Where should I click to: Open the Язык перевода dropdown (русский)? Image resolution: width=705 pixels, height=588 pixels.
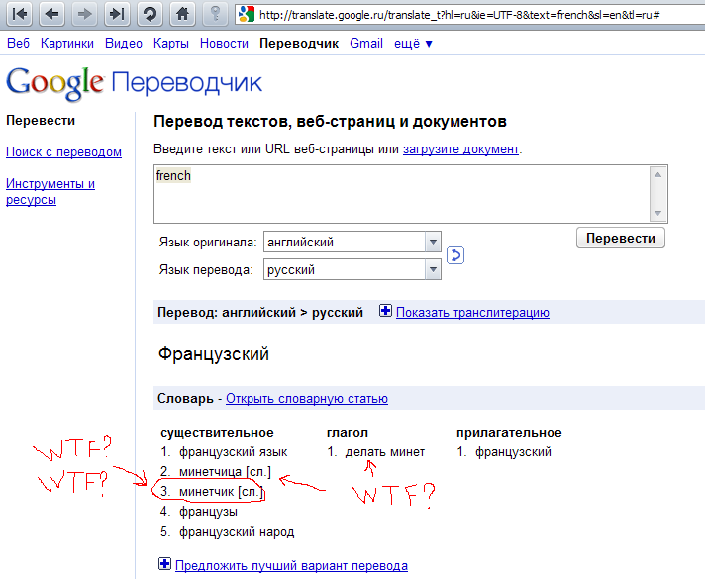click(x=352, y=269)
